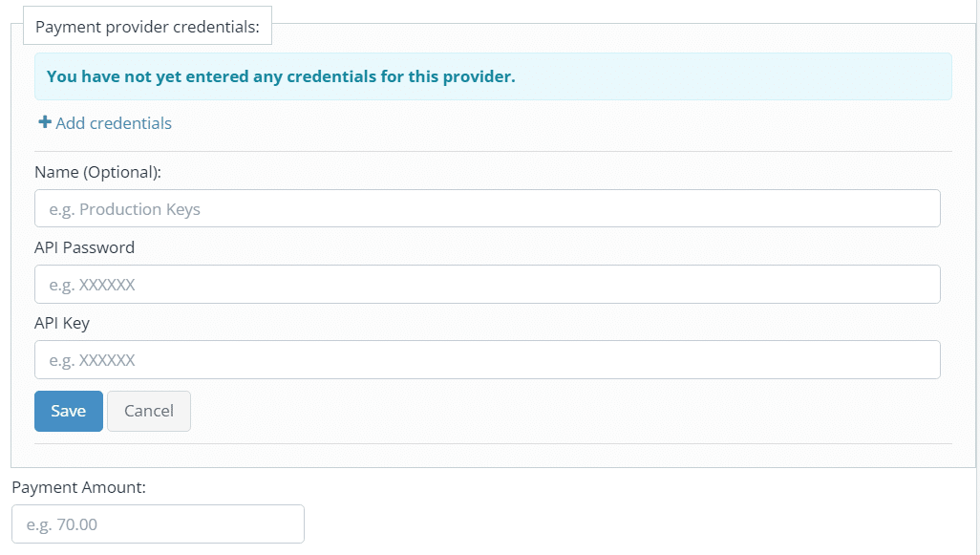Click the divider line under Add credentials

[493, 151]
